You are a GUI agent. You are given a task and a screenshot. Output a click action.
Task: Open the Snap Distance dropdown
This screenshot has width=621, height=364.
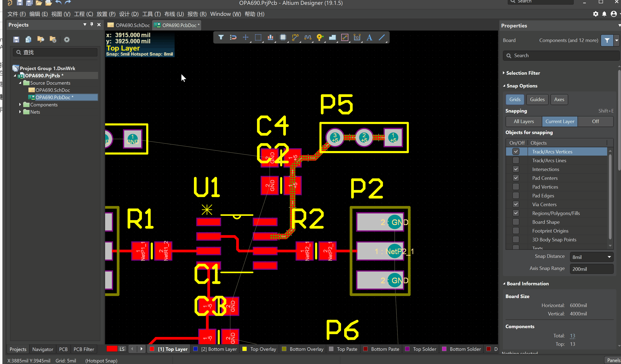(x=591, y=257)
